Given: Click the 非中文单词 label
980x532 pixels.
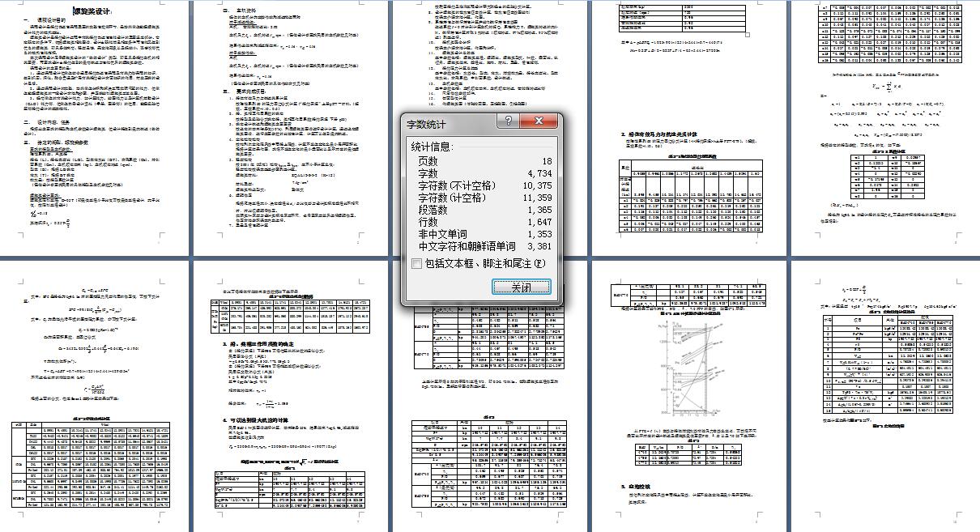Looking at the screenshot, I should (444, 234).
